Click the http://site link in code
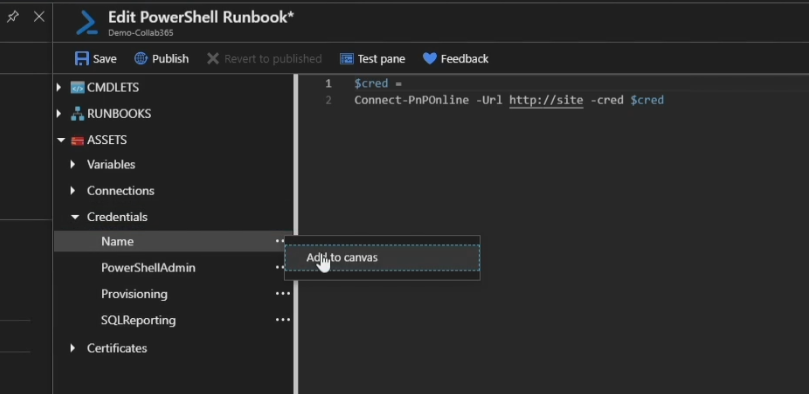Viewport: 809px width, 394px height. 546,100
